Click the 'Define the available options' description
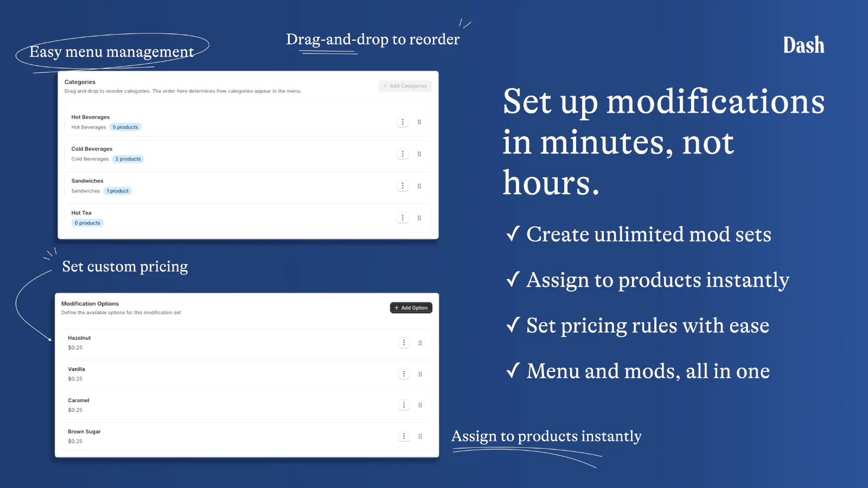Image resolution: width=868 pixels, height=488 pixels. coord(121,313)
